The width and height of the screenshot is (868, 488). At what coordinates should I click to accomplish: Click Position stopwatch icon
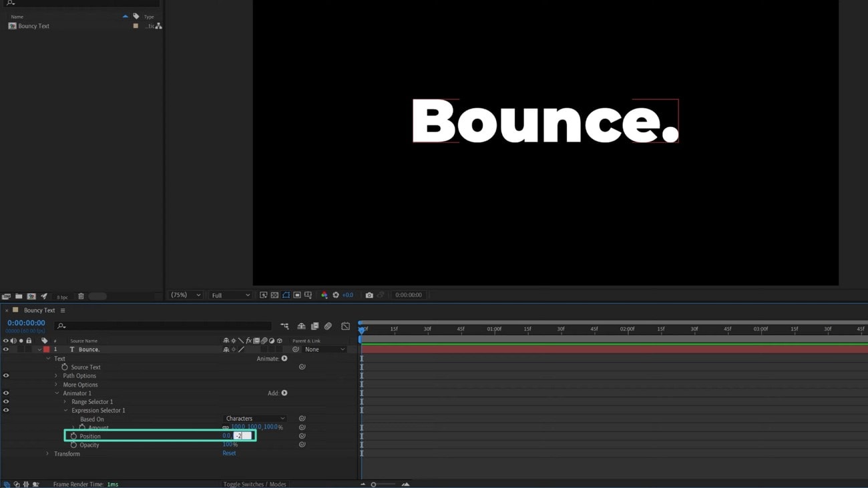pos(73,436)
